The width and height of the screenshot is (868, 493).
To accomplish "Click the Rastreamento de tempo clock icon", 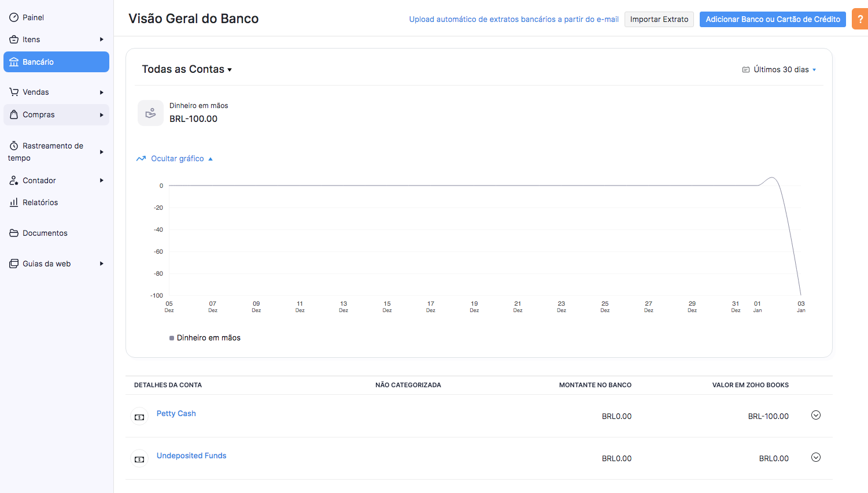I will point(14,146).
